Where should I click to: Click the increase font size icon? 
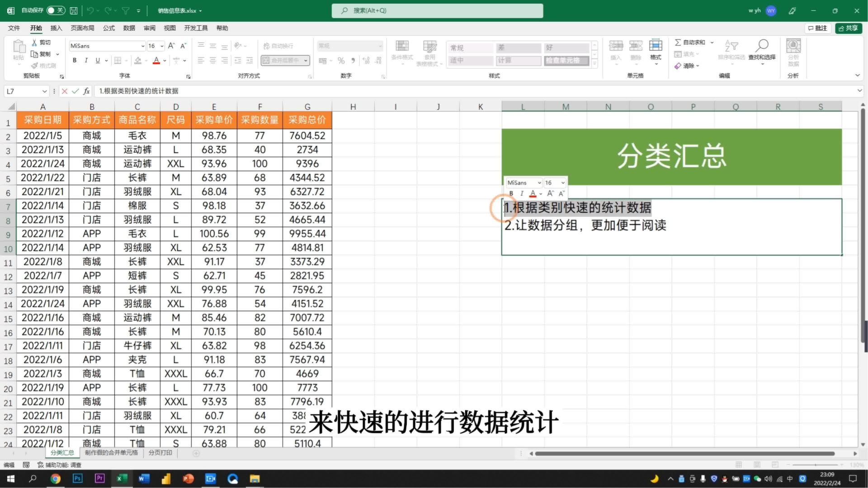pyautogui.click(x=171, y=46)
